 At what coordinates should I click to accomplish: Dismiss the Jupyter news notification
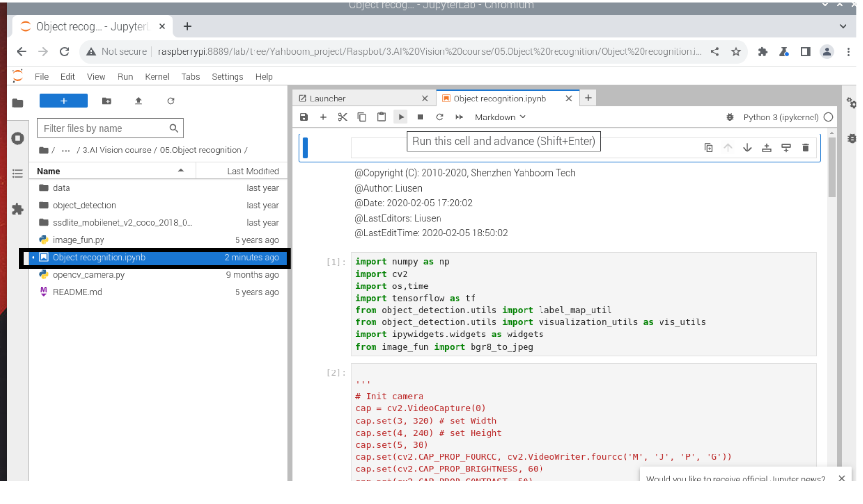coord(842,479)
